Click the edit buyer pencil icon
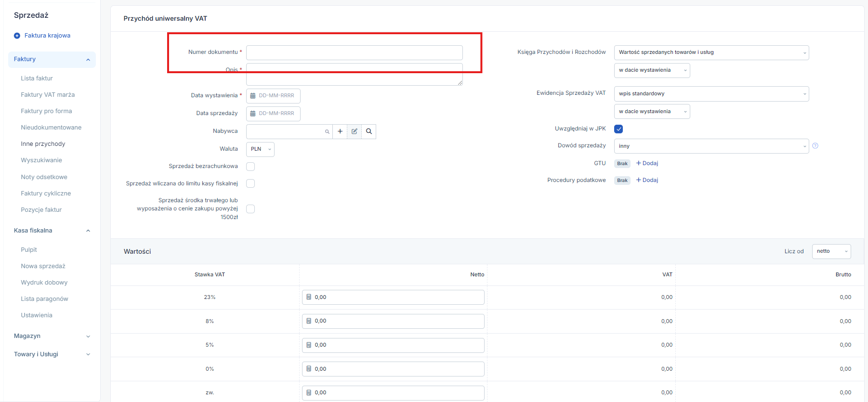The height and width of the screenshot is (402, 868). [x=355, y=131]
